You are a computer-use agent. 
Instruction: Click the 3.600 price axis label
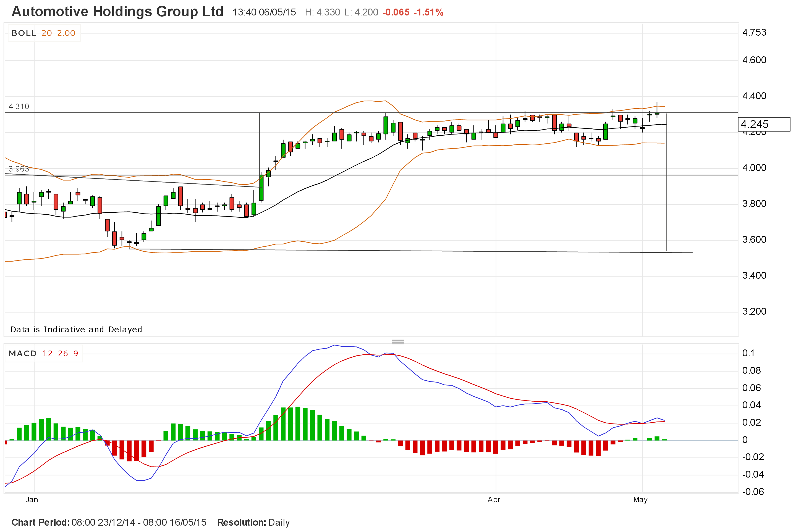pyautogui.click(x=754, y=239)
